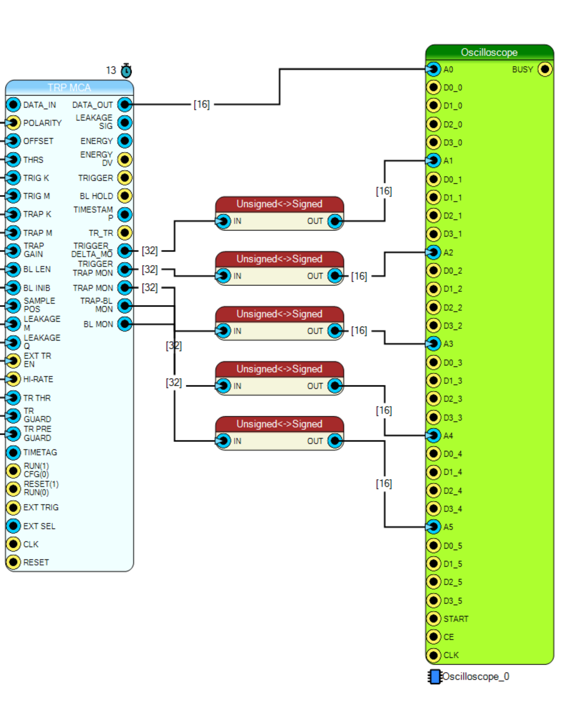Select the [16] bus label on DATA_OUT wire
This screenshot has height=704, width=588.
[202, 105]
